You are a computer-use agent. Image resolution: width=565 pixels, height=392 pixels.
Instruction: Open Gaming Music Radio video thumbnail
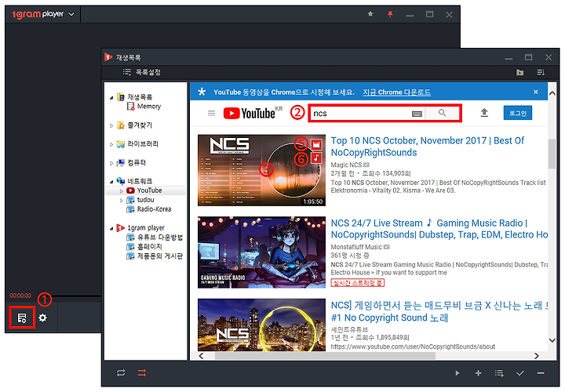point(261,252)
